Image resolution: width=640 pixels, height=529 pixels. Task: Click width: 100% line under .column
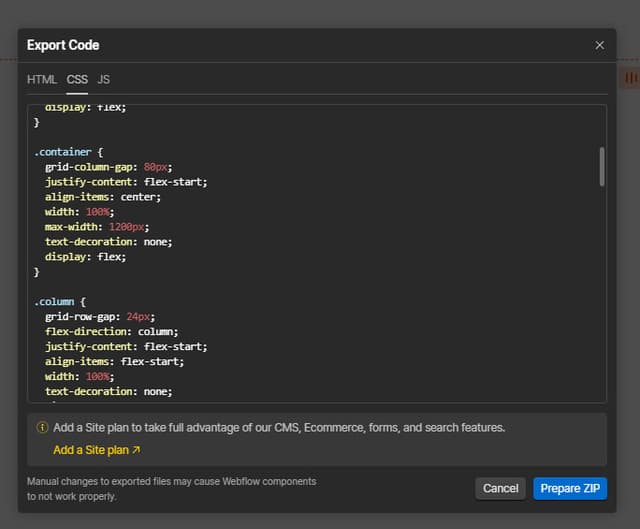coord(80,376)
